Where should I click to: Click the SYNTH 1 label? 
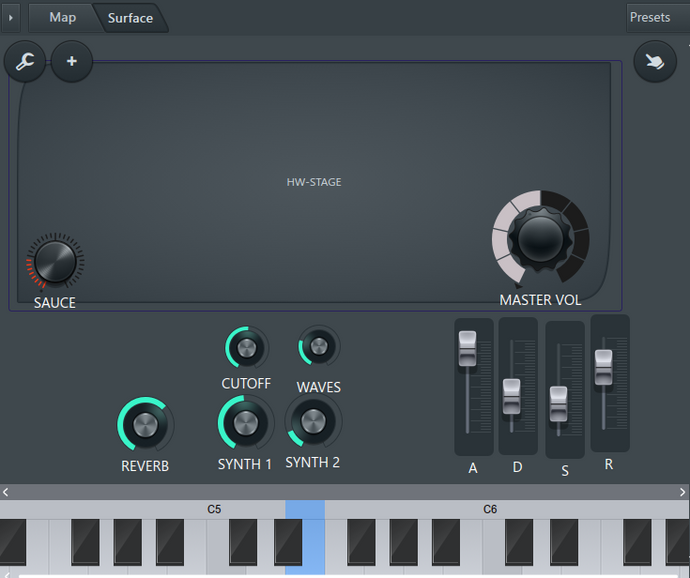(245, 464)
